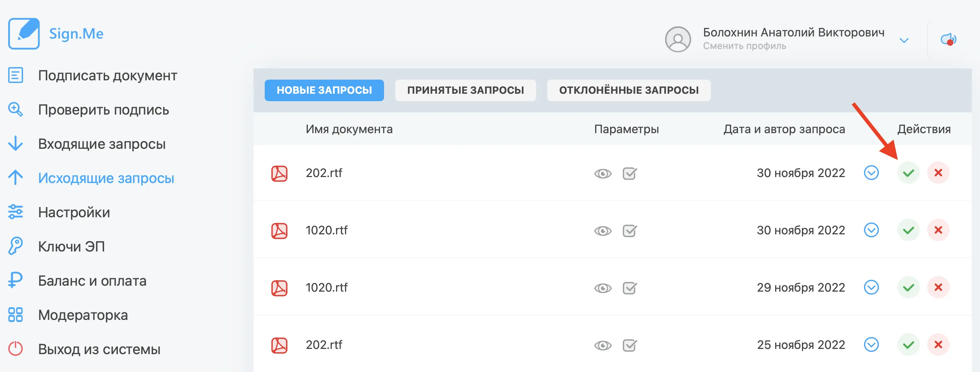Click the PDF icon of 1020.rtf from 29 ноября

tap(279, 288)
